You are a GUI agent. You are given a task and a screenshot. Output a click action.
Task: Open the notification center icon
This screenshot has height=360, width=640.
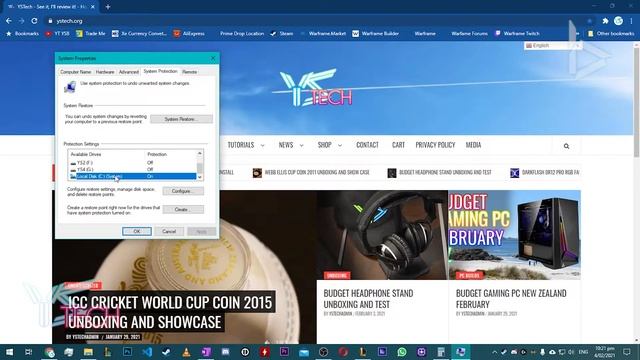tap(627, 352)
